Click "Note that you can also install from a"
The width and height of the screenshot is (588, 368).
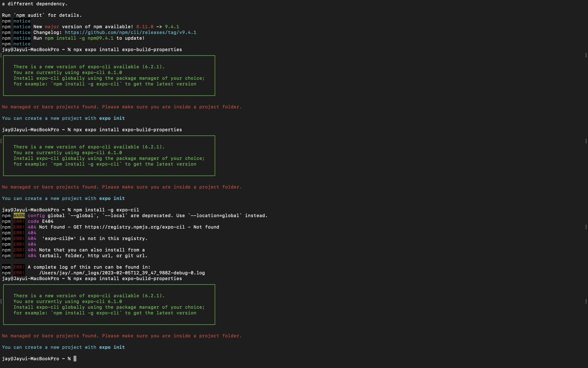92,250
